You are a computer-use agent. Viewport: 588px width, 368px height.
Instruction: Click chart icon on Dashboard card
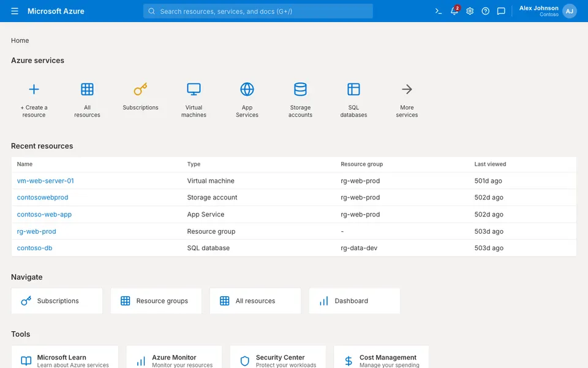coord(323,301)
